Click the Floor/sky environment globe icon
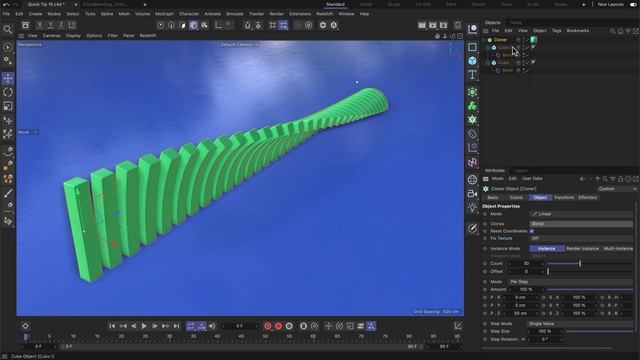Viewport: 640px width, 360px height. tap(472, 180)
